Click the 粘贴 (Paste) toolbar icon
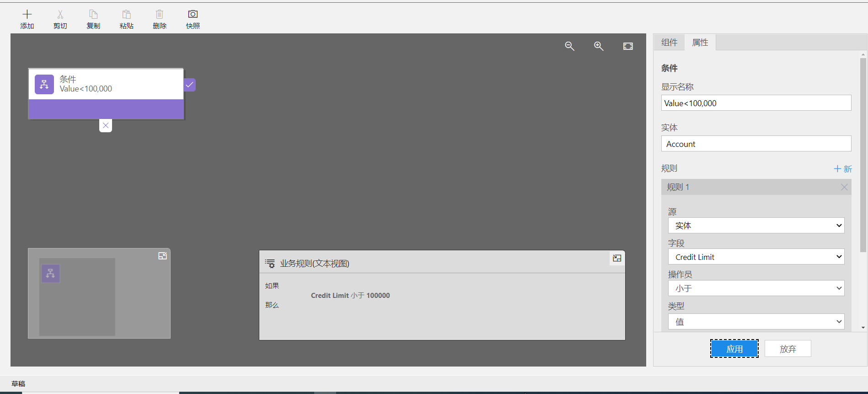Viewport: 868px width, 394px height. (127, 15)
